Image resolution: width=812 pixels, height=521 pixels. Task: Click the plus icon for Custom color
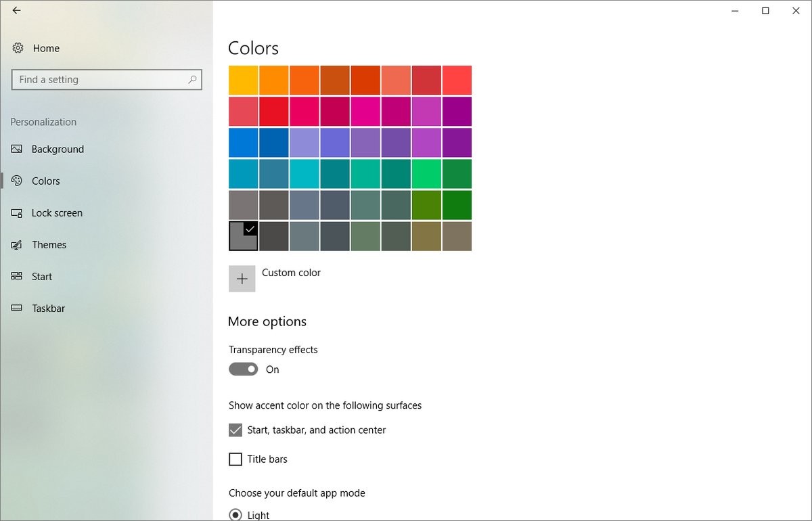[x=242, y=278]
